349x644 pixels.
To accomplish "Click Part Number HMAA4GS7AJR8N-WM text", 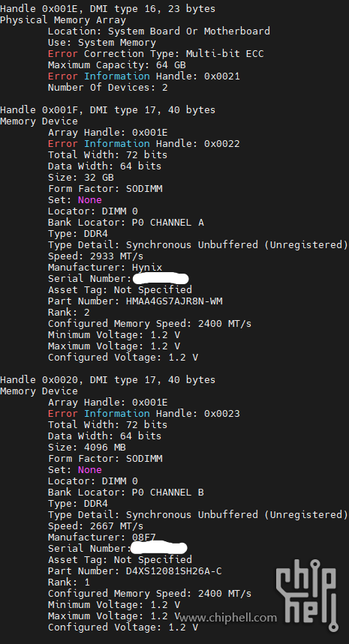I will coord(135,301).
